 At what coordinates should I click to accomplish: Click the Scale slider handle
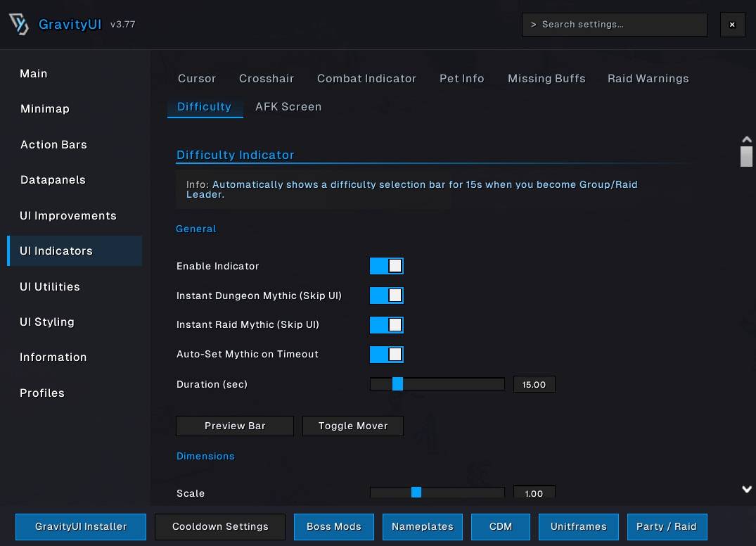coord(416,492)
